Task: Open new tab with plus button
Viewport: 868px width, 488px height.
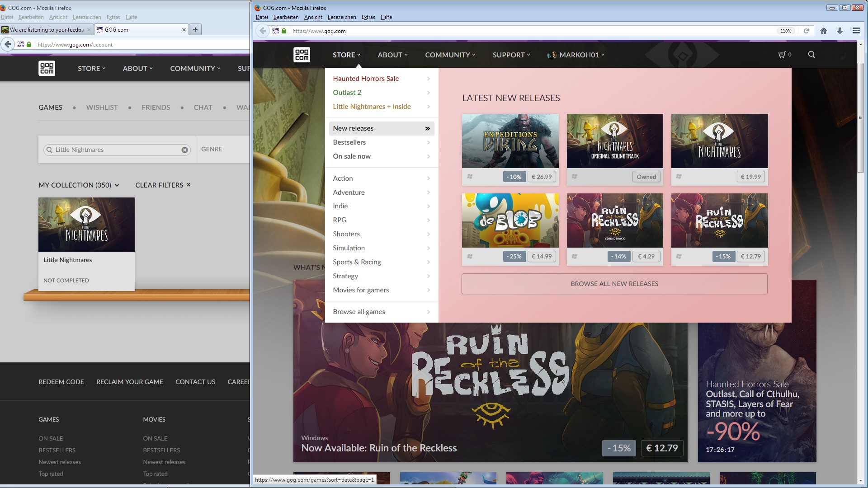Action: coord(195,30)
